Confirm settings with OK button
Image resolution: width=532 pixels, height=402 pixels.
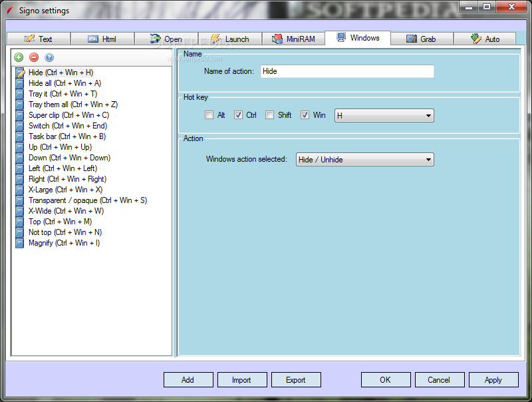click(x=386, y=379)
